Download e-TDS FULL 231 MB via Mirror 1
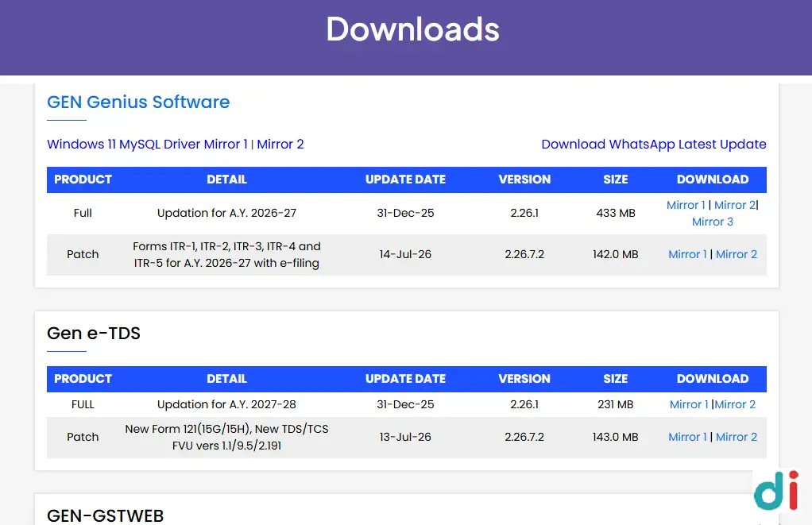 click(689, 404)
